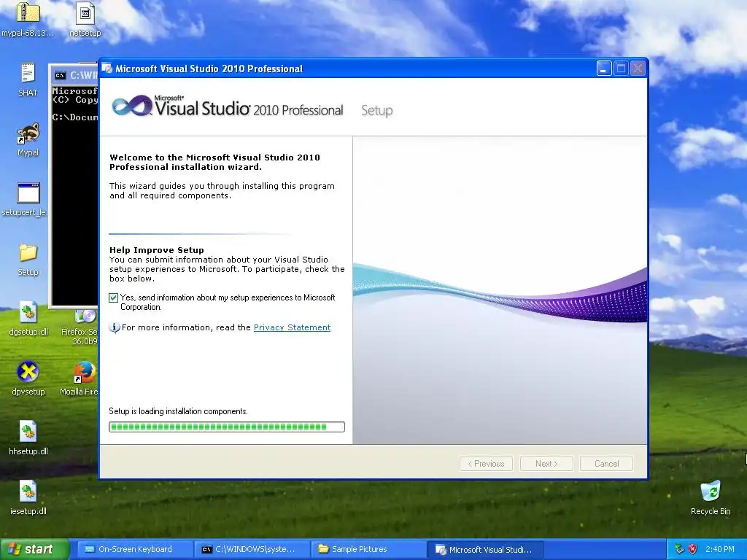Click the green setup loading progress bar
This screenshot has height=560, width=747.
[x=227, y=427]
